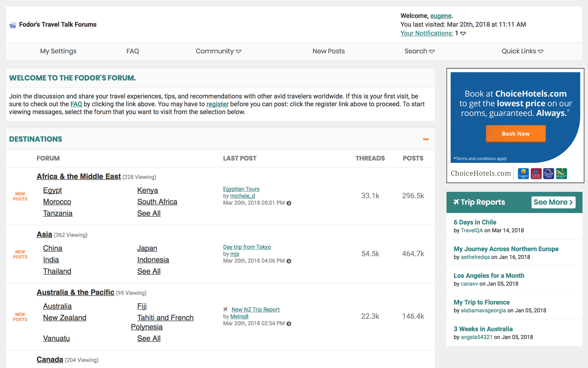The width and height of the screenshot is (588, 368).
Task: Open the 6 Days in Chile report
Action: click(475, 222)
